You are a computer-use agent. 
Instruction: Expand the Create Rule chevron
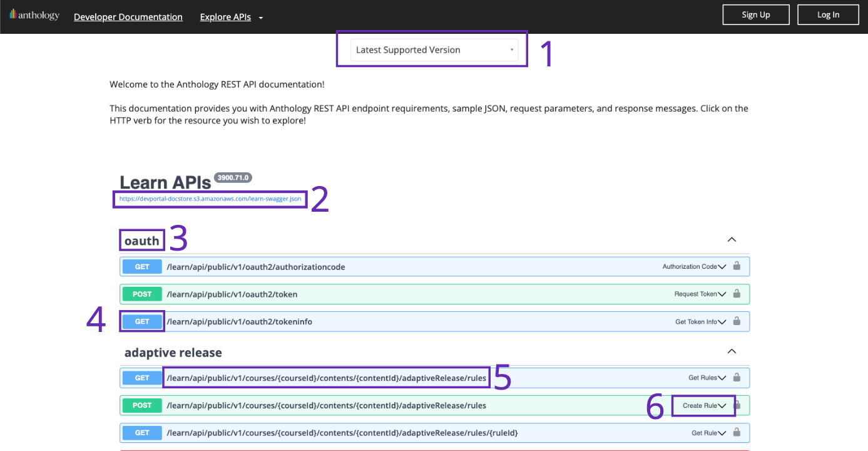point(722,406)
